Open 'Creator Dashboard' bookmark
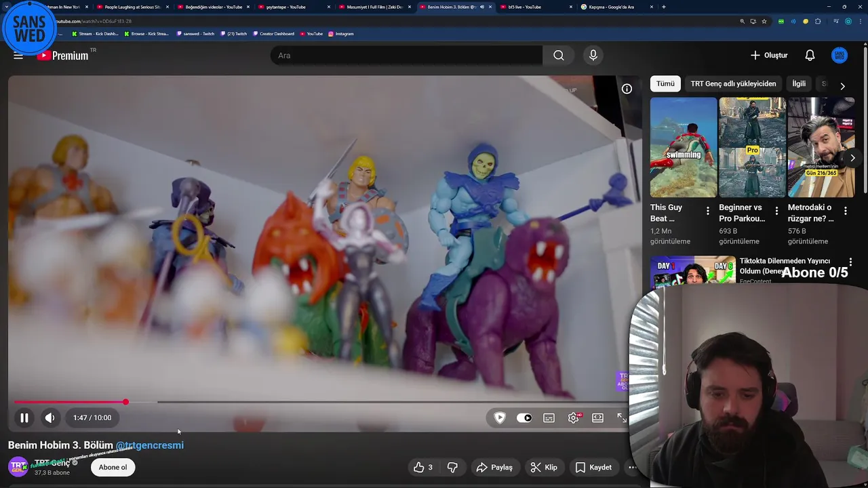Viewport: 868px width, 488px height. click(x=274, y=33)
